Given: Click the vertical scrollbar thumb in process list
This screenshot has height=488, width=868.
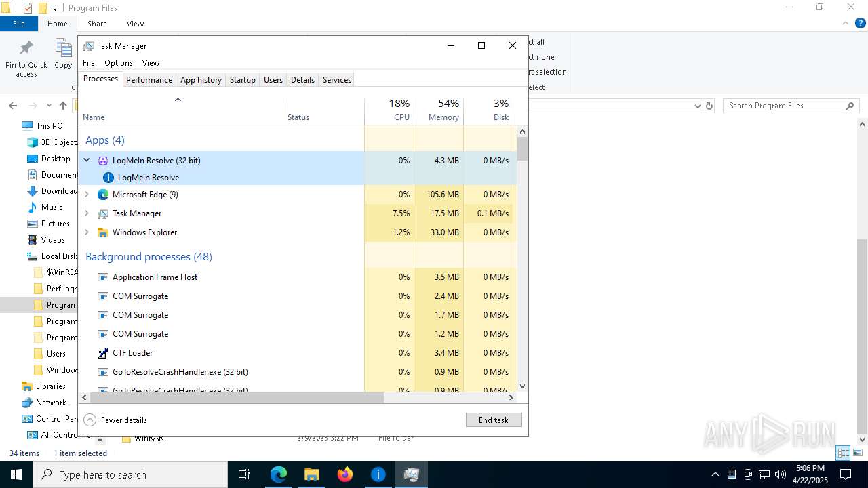Looking at the screenshot, I should [x=522, y=149].
